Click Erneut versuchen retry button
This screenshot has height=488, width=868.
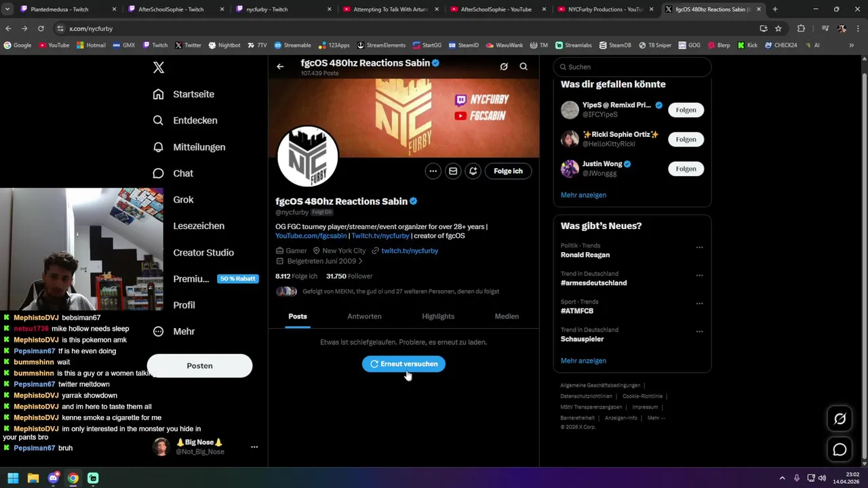tap(403, 364)
